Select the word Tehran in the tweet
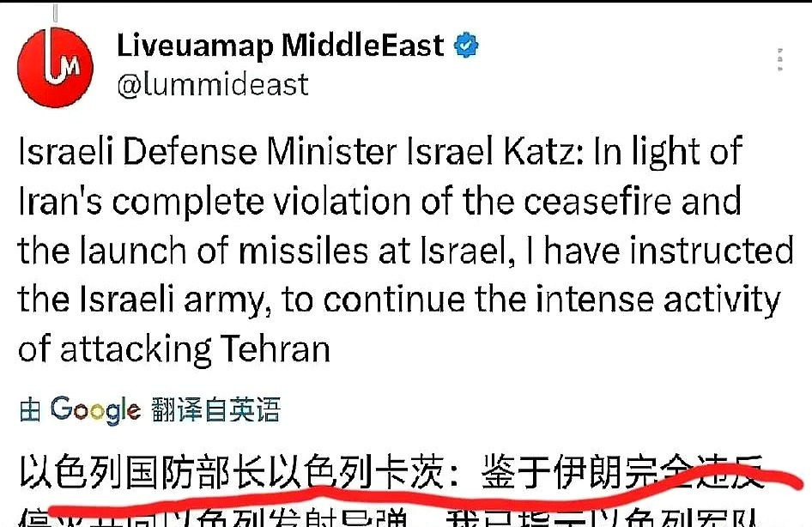This screenshot has width=812, height=527. click(275, 349)
